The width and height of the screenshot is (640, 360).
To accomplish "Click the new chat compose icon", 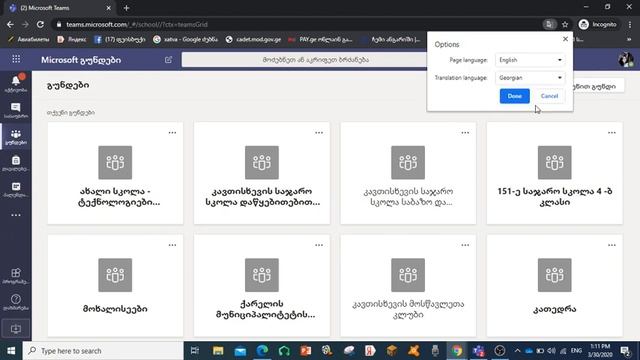I will [x=168, y=60].
